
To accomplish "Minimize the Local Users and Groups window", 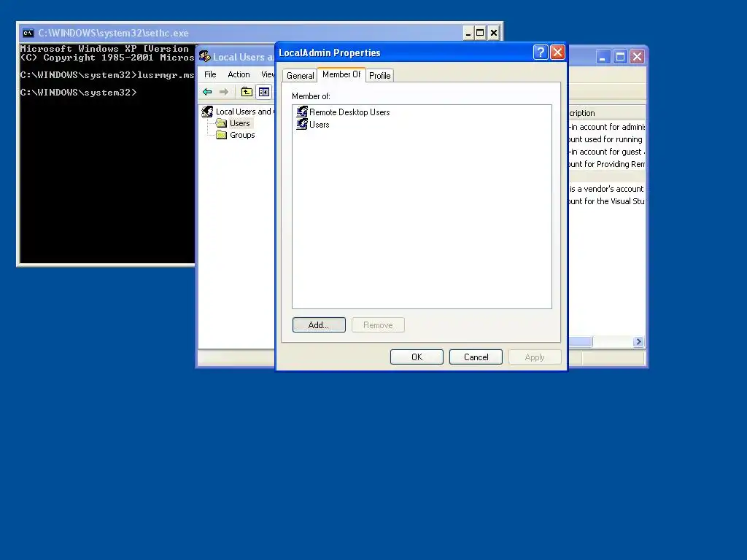I will (x=603, y=57).
